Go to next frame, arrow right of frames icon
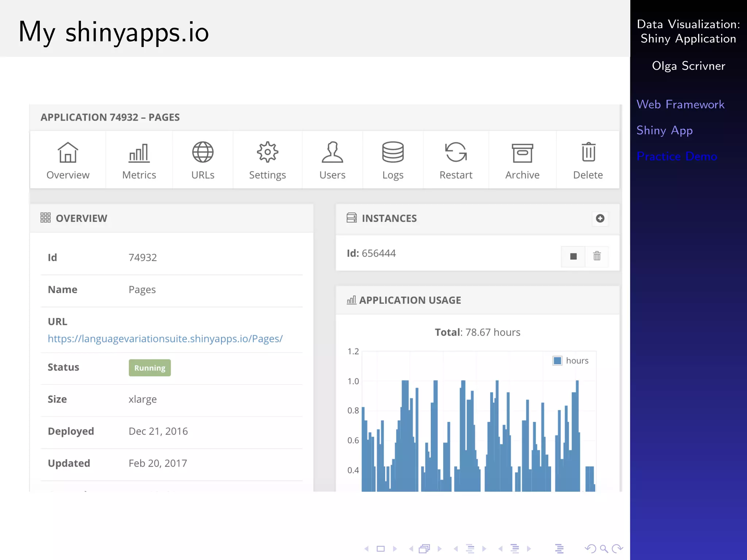Image resolution: width=747 pixels, height=560 pixels. (440, 549)
